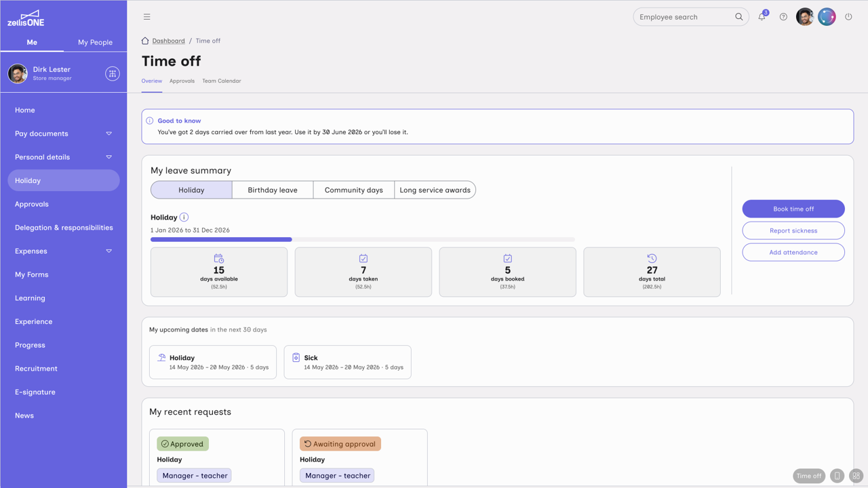Open the Approvals tab under Time off
This screenshot has width=868, height=488.
click(x=182, y=81)
